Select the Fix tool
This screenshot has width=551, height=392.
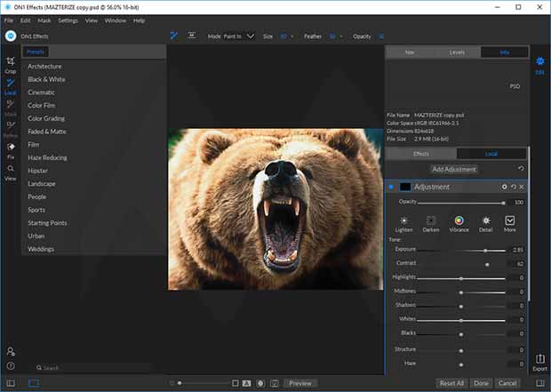10,149
